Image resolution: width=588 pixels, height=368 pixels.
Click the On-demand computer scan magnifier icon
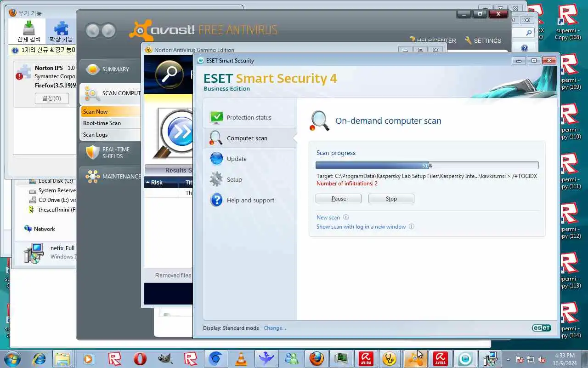tap(320, 121)
